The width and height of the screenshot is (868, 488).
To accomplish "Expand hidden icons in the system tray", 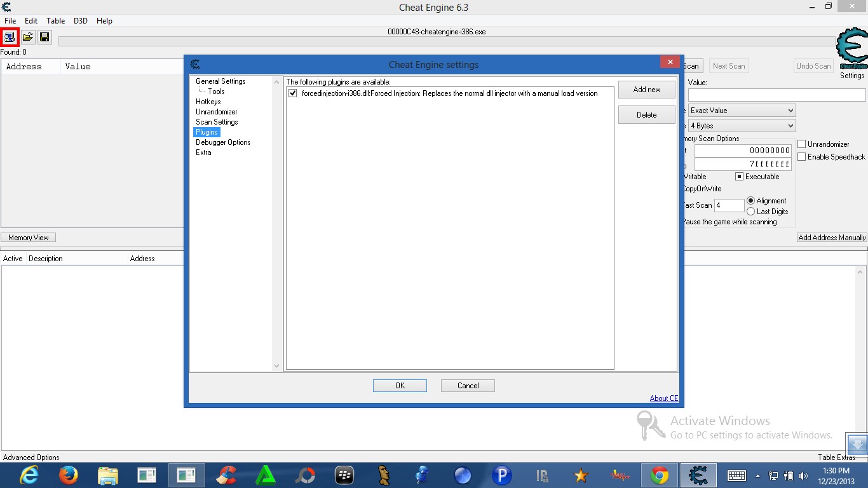I will click(757, 475).
